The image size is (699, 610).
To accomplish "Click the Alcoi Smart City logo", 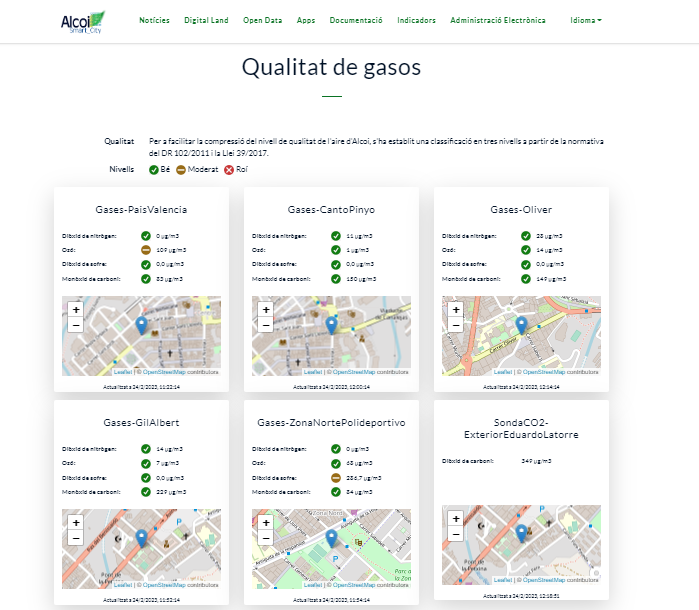I will pyautogui.click(x=82, y=21).
